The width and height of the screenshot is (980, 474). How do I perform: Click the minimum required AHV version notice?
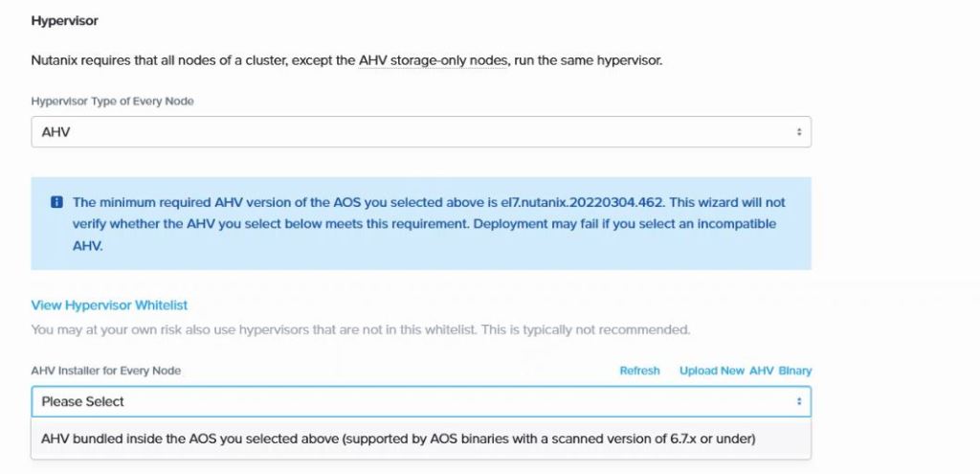(x=287, y=203)
